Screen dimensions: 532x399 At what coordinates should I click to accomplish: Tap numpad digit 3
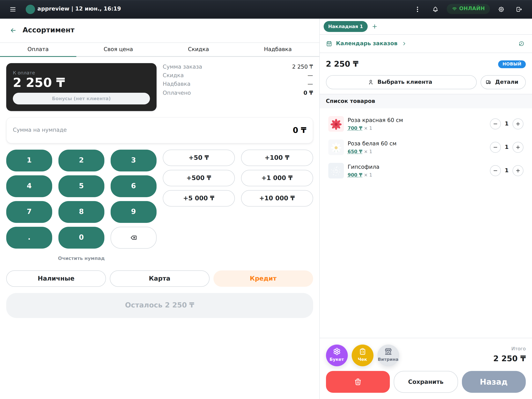[133, 160]
